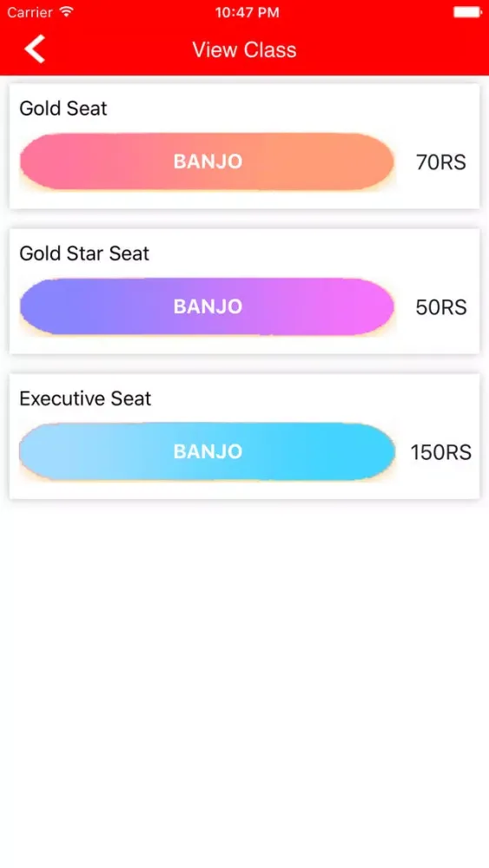
Task: Click the BANJO button under Executive Seat
Action: click(207, 451)
